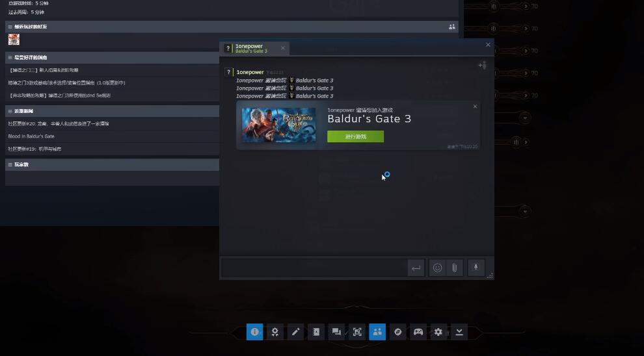Click the add-friend-to-chat icon
The width and height of the screenshot is (644, 356).
click(x=483, y=65)
